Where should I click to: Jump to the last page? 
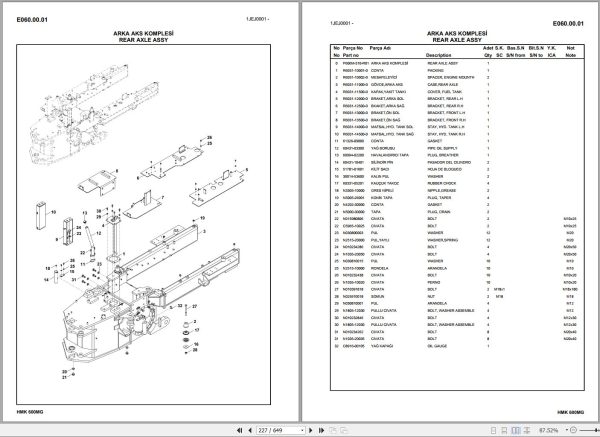321,430
